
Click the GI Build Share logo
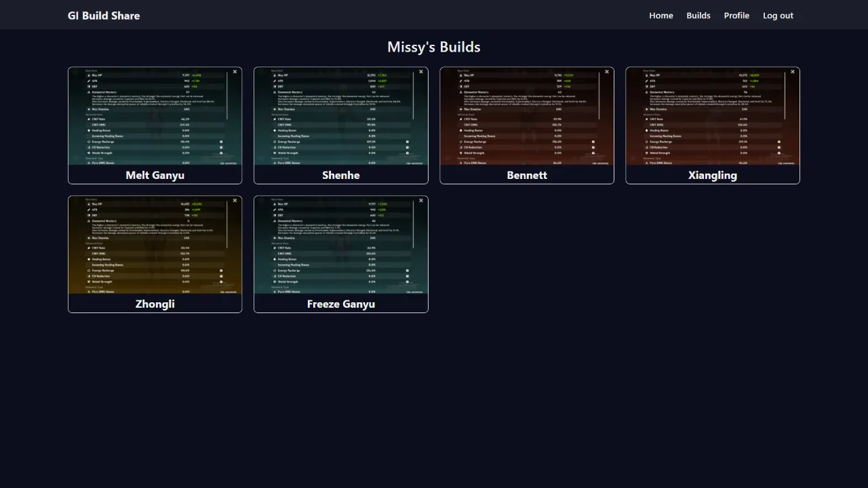pos(104,16)
